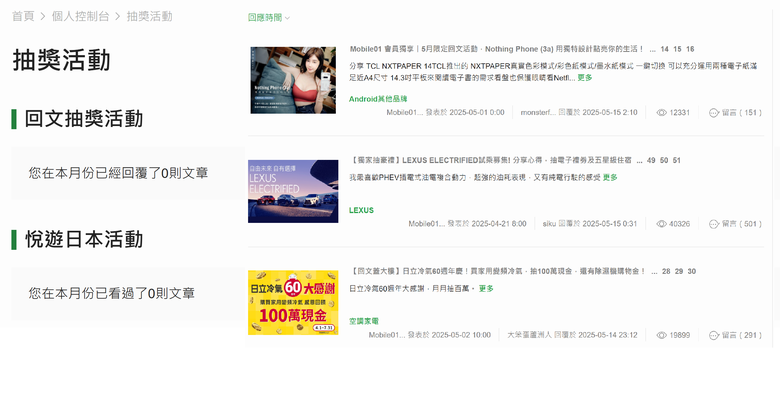Click the 悅遊日本活動 section heading

pyautogui.click(x=84, y=240)
